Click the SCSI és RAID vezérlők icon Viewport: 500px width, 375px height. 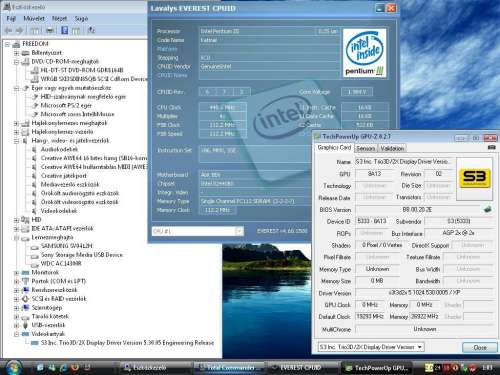pos(25,299)
